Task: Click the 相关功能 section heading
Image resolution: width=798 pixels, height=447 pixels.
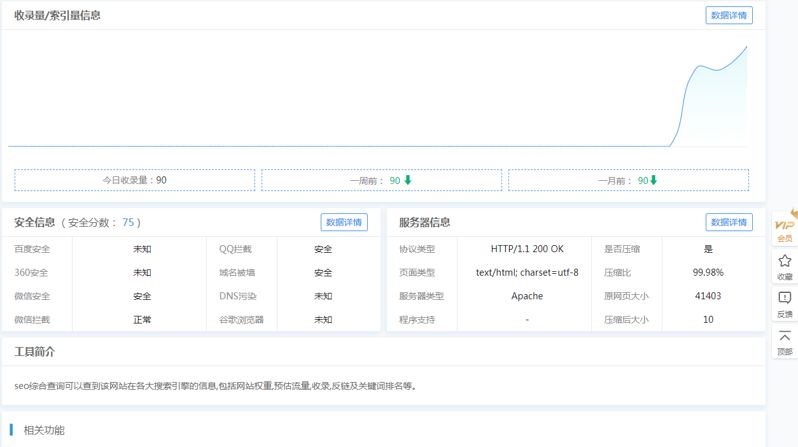Action: pyautogui.click(x=44, y=430)
